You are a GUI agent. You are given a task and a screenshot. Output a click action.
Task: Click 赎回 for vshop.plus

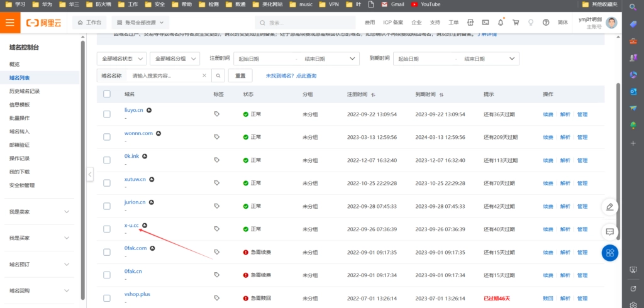pyautogui.click(x=548, y=299)
